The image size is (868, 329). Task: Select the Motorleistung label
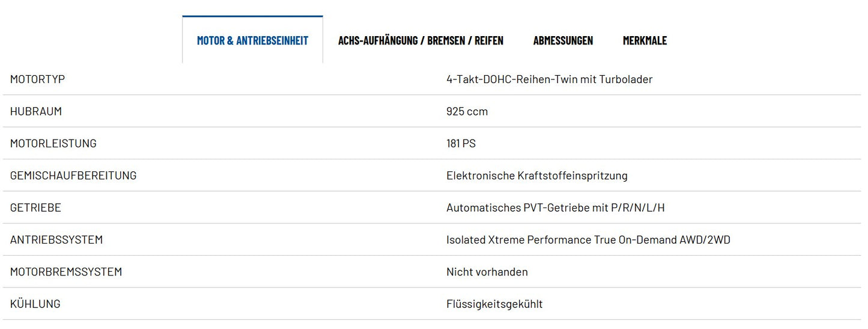coord(53,143)
